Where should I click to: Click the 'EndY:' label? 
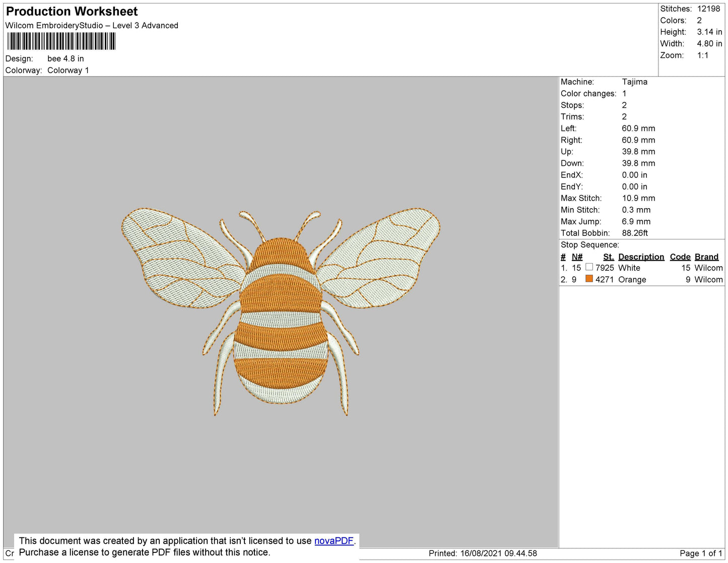[x=572, y=186]
